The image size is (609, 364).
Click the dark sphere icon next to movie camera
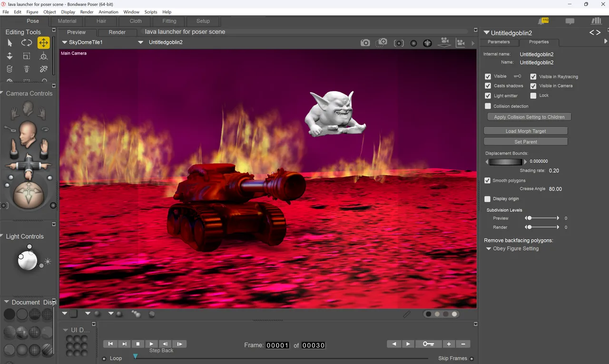click(427, 43)
